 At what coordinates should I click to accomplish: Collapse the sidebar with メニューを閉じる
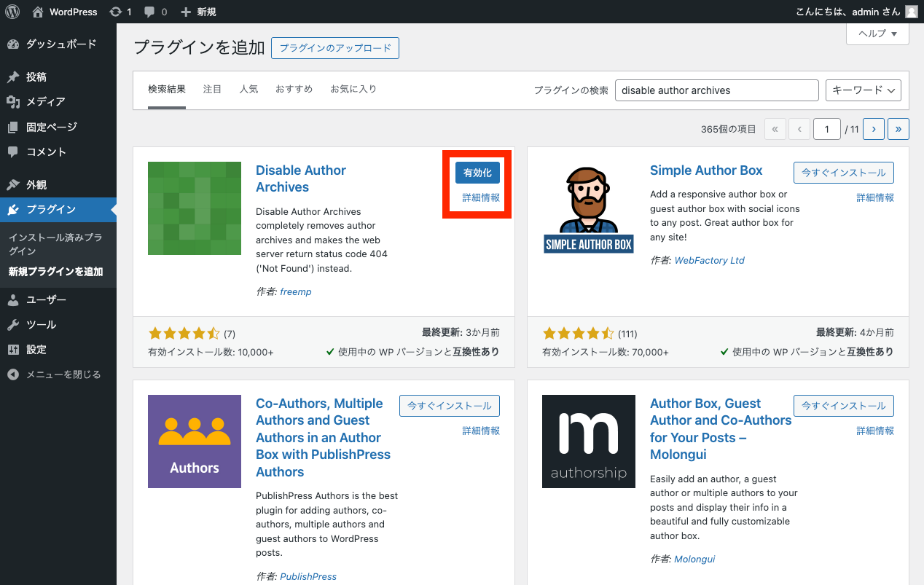[x=58, y=374]
